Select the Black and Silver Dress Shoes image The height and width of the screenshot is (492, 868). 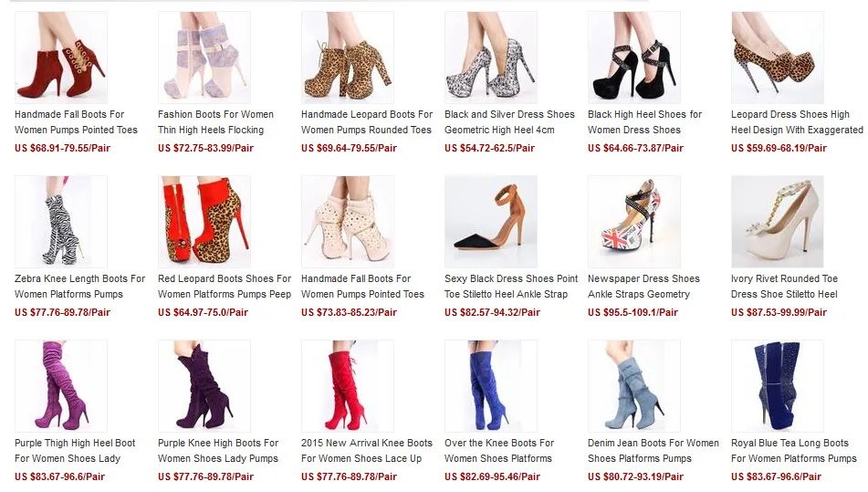click(491, 58)
